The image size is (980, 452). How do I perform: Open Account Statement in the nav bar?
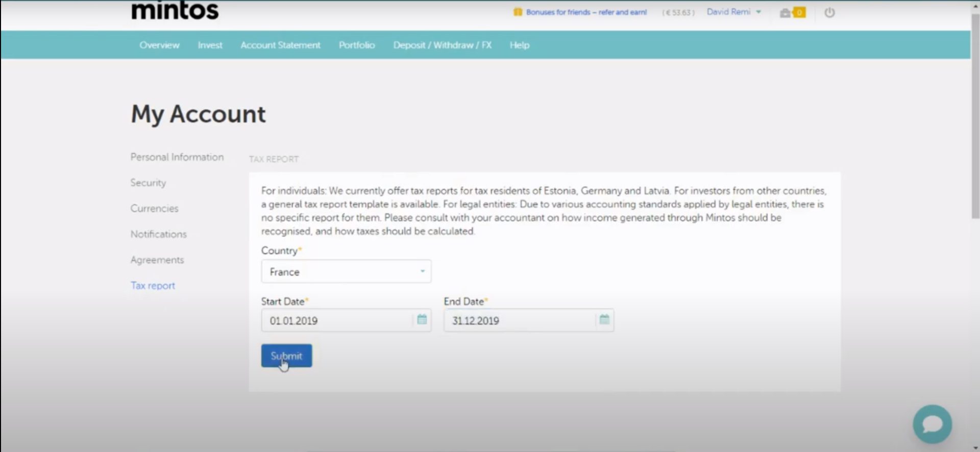280,45
